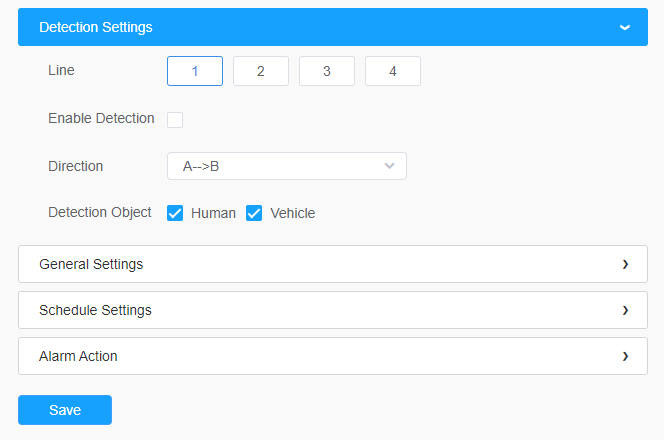Expand the General Settings section
The width and height of the screenshot is (664, 440).
pyautogui.click(x=333, y=264)
